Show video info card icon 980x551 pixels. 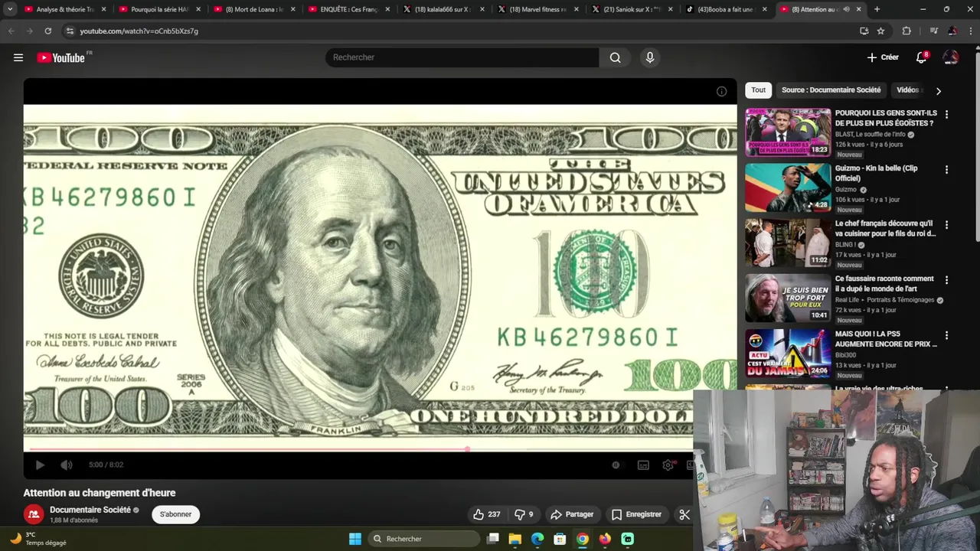click(x=721, y=91)
